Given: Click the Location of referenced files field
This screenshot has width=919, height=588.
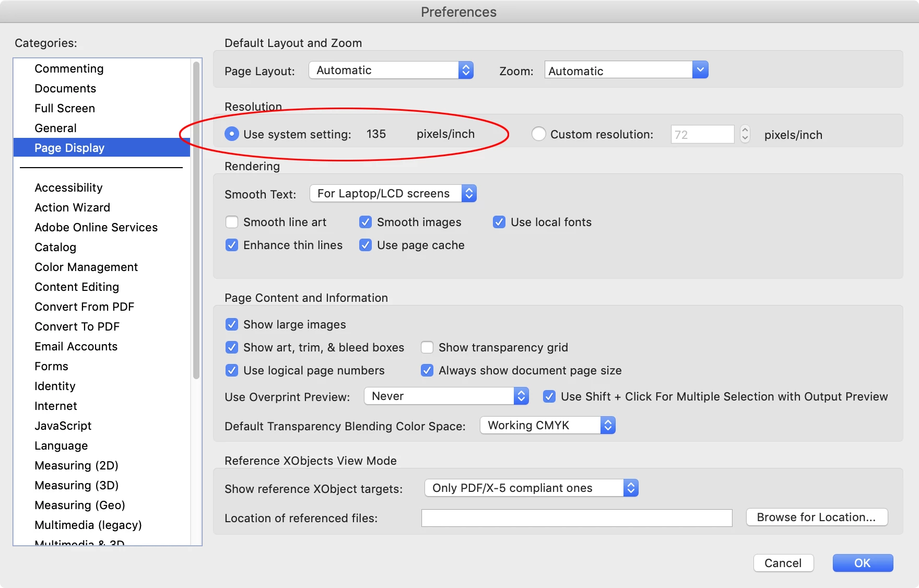Looking at the screenshot, I should click(x=577, y=518).
